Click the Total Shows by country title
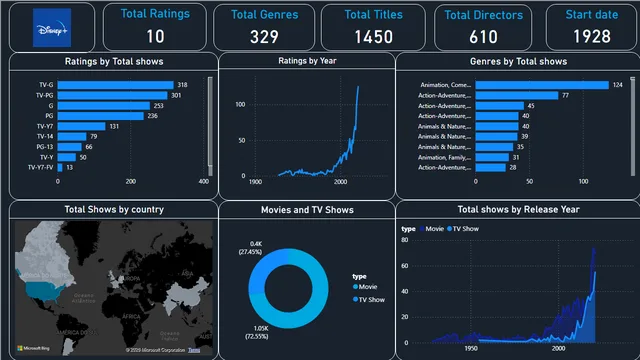The height and width of the screenshot is (360, 640). point(114,209)
